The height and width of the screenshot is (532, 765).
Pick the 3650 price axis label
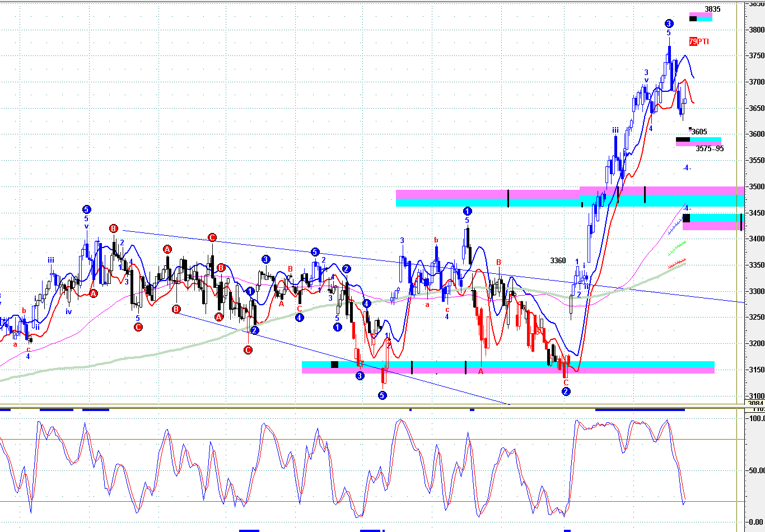[x=756, y=108]
